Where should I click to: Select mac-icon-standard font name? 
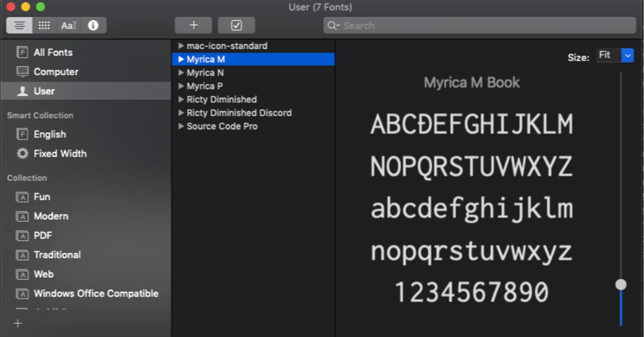(x=227, y=46)
